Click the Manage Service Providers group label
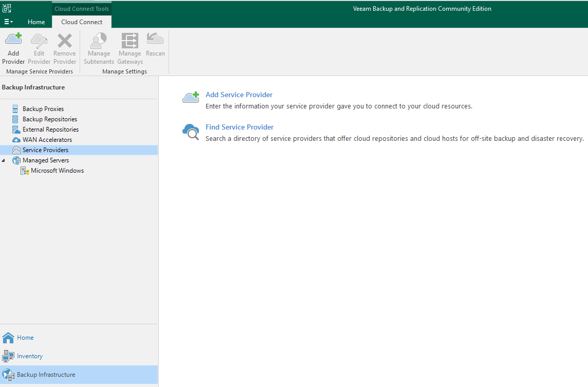Image resolution: width=588 pixels, height=387 pixels. click(40, 71)
